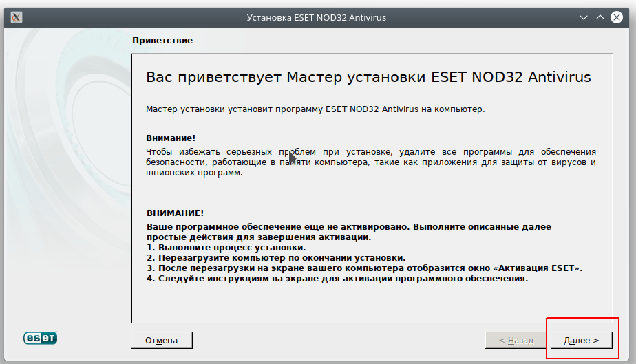Click step 1 "Выполните процесс установки"
The image size is (636, 364).
click(226, 247)
